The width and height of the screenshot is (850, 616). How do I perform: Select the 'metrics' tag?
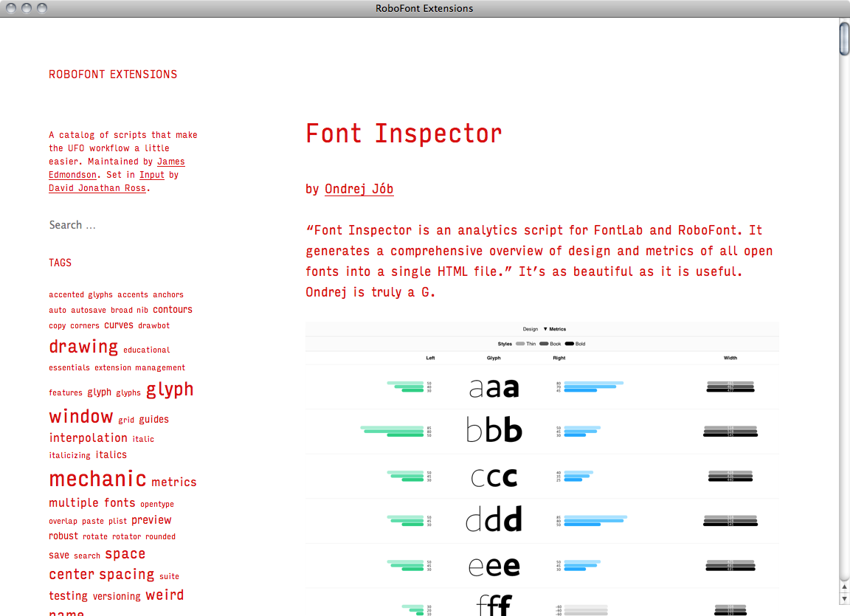(x=174, y=482)
